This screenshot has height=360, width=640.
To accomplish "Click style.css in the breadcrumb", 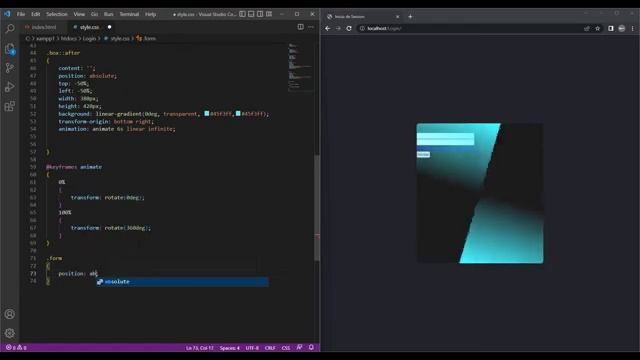I will (x=120, y=38).
